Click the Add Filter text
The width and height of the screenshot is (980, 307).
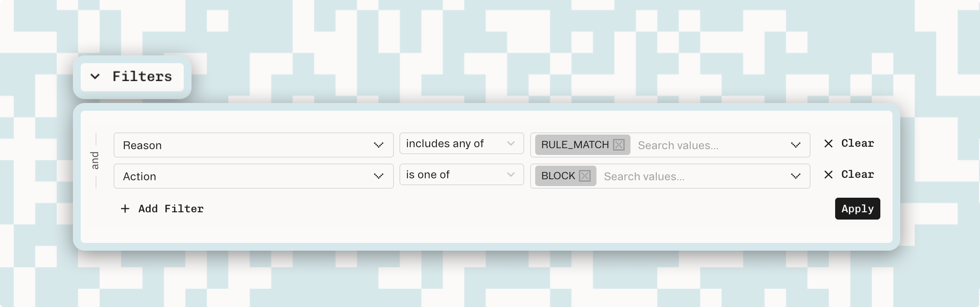coord(171,208)
